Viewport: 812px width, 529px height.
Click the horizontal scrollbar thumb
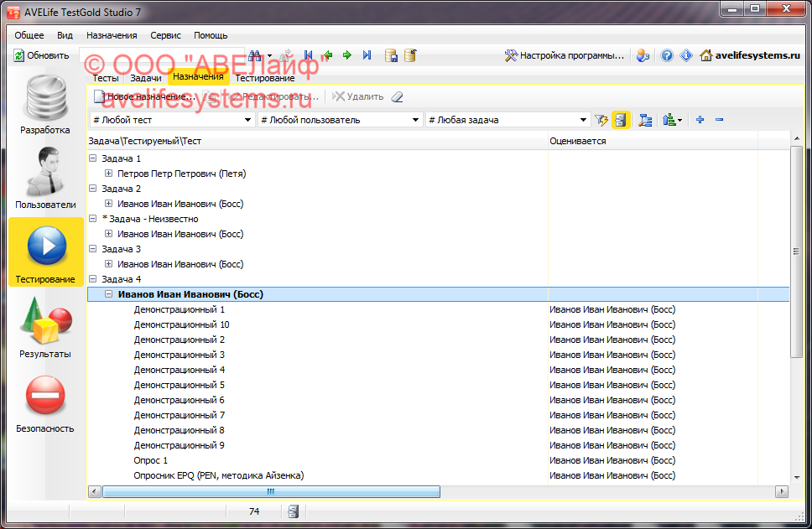click(x=270, y=491)
